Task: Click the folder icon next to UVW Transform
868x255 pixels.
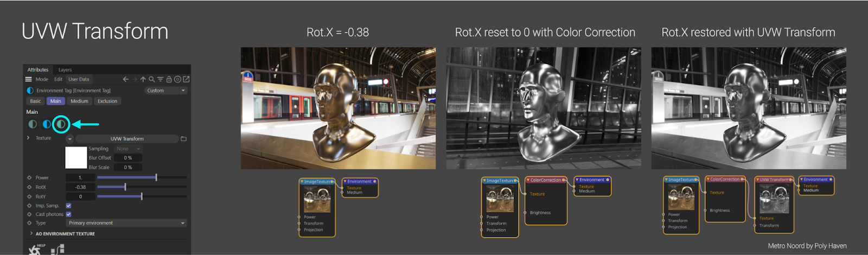Action: [x=183, y=139]
